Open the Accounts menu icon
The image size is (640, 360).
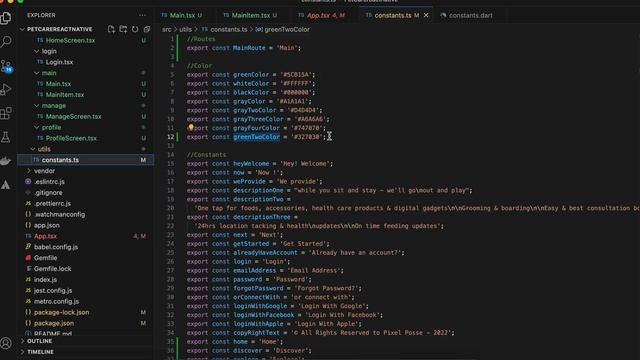tap(6, 343)
